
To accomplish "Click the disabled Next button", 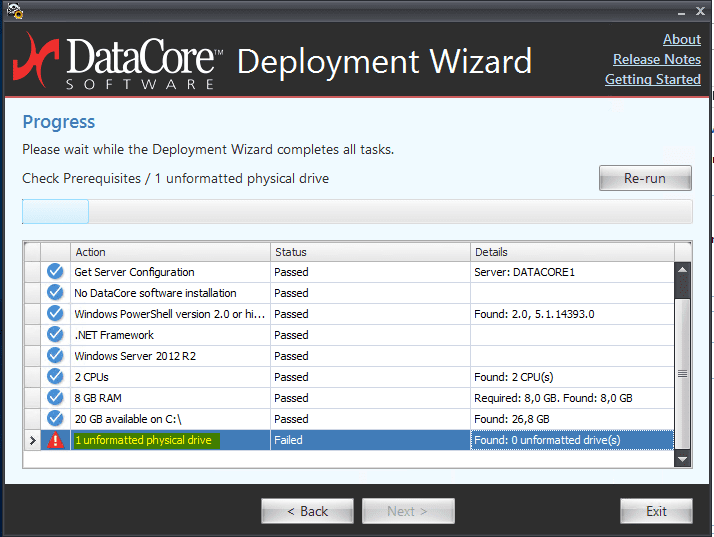I will (x=408, y=511).
